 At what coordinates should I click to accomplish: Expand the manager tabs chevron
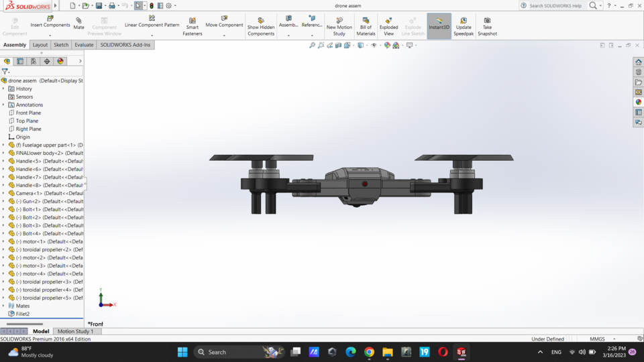tap(80, 61)
